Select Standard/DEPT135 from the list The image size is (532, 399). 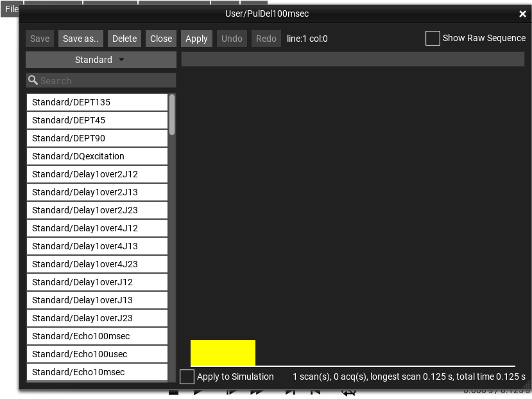point(97,102)
